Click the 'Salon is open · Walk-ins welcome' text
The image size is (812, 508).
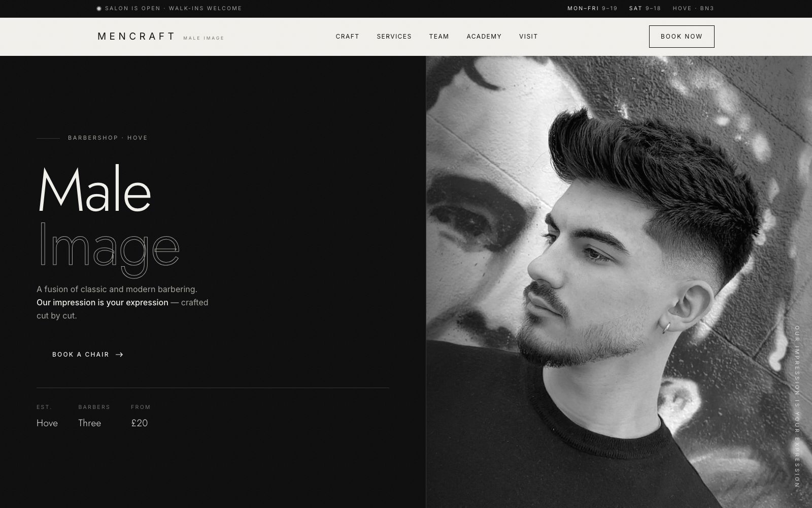[174, 9]
